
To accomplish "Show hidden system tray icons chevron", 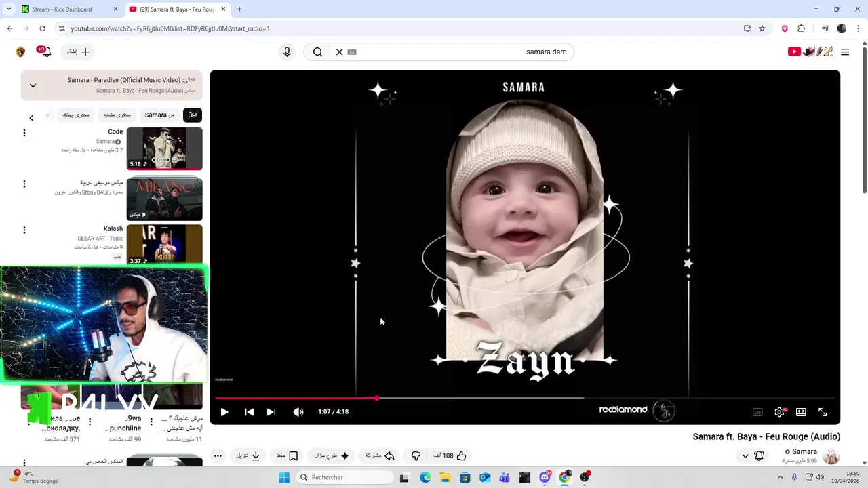I will (x=780, y=477).
